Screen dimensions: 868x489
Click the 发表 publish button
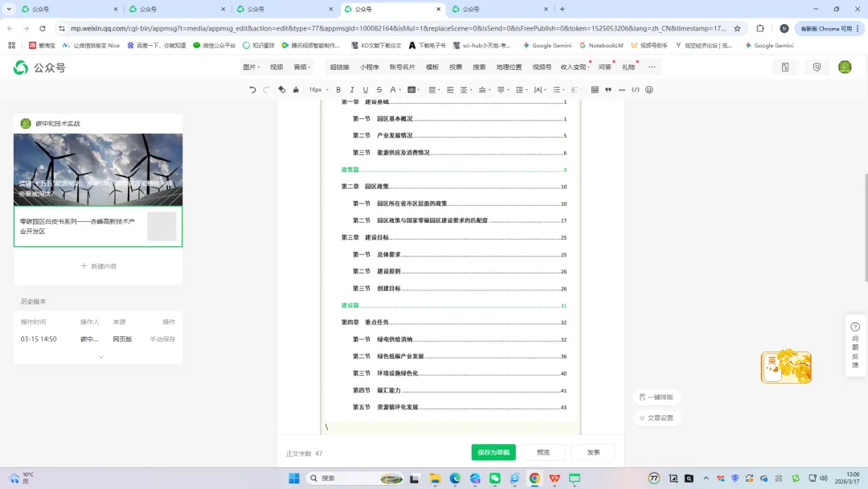coord(593,453)
